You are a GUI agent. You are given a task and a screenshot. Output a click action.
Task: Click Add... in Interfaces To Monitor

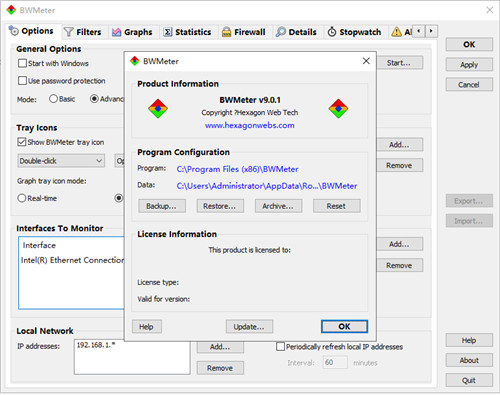[x=400, y=244]
